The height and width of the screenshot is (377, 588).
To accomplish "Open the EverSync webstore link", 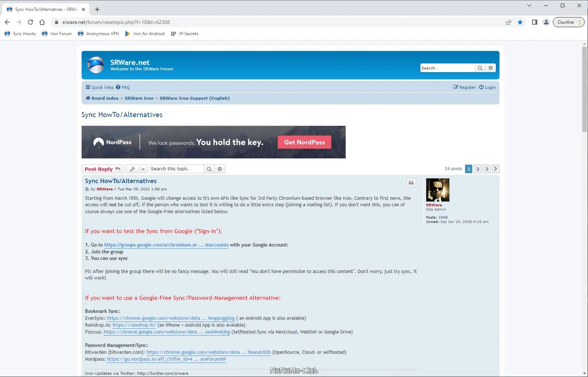I will pos(171,318).
